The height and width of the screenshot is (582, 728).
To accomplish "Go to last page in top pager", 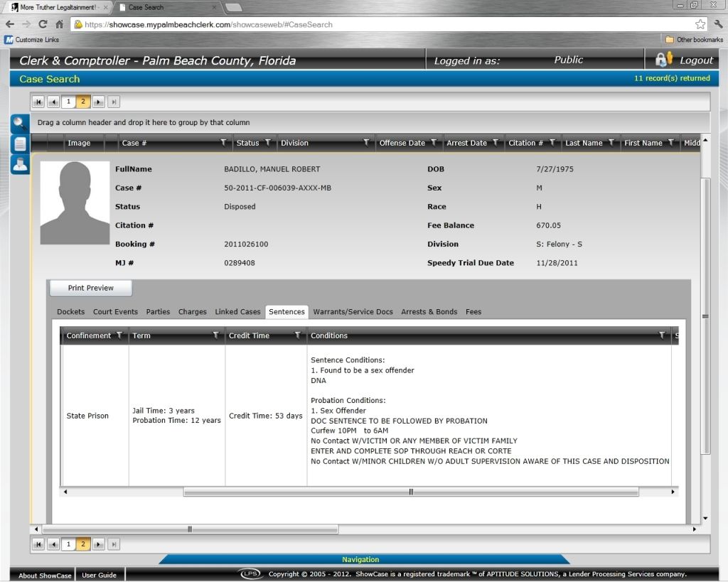I will (114, 102).
